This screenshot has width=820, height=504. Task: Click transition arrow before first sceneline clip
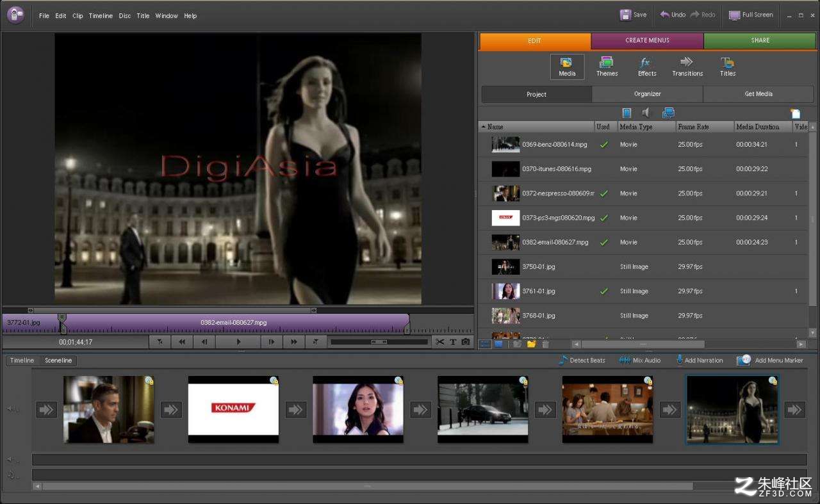pyautogui.click(x=46, y=409)
